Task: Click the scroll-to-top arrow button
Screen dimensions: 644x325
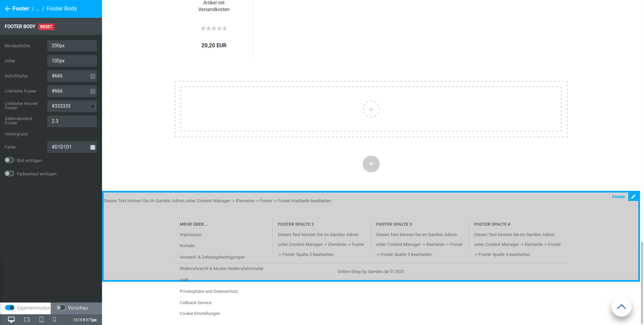Action: point(621,307)
